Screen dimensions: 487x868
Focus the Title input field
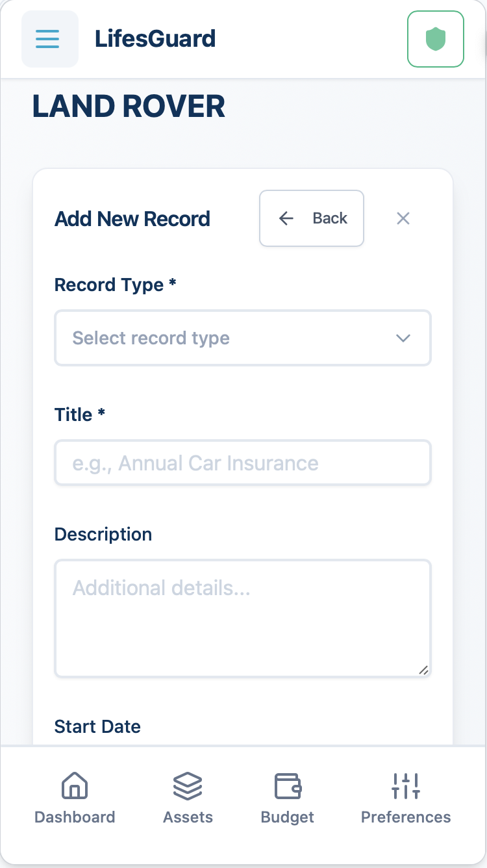[x=242, y=463]
